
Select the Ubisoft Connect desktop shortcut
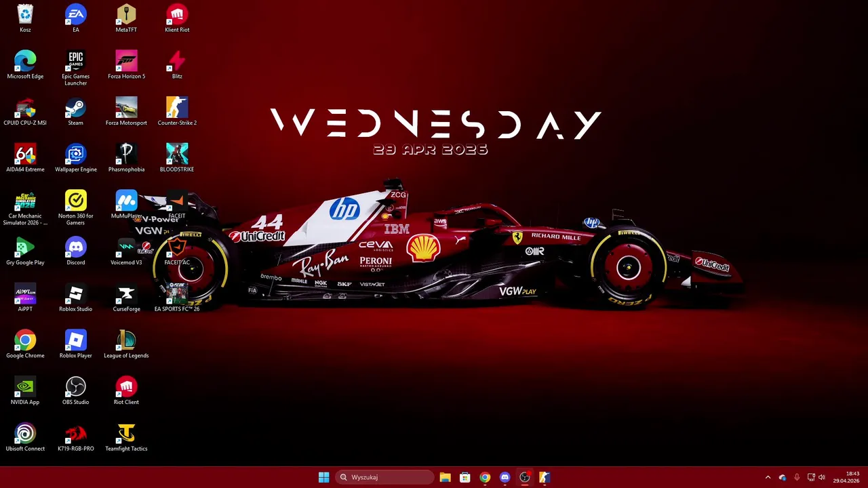point(25,438)
